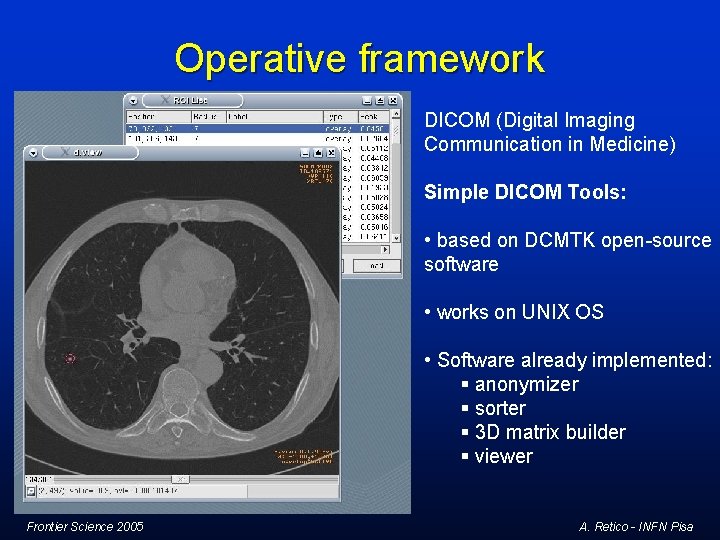Minimize the CT viewer window

coord(305,153)
